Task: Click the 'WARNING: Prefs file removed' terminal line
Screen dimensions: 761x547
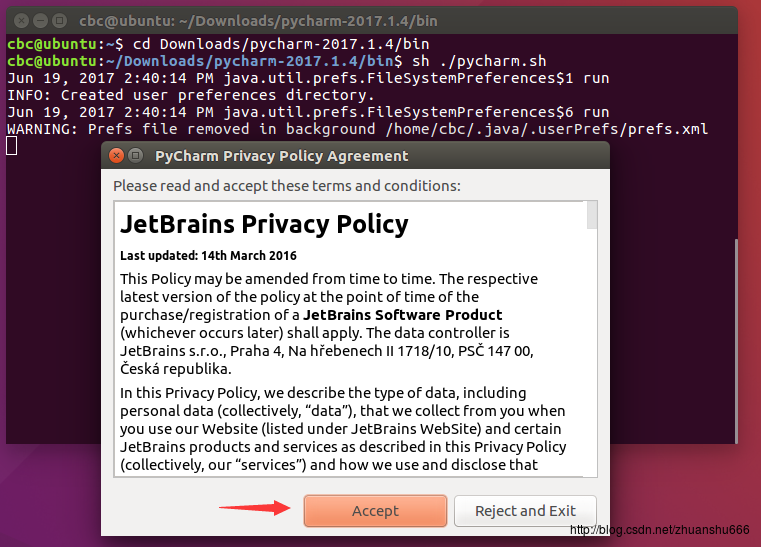Action: click(x=357, y=129)
